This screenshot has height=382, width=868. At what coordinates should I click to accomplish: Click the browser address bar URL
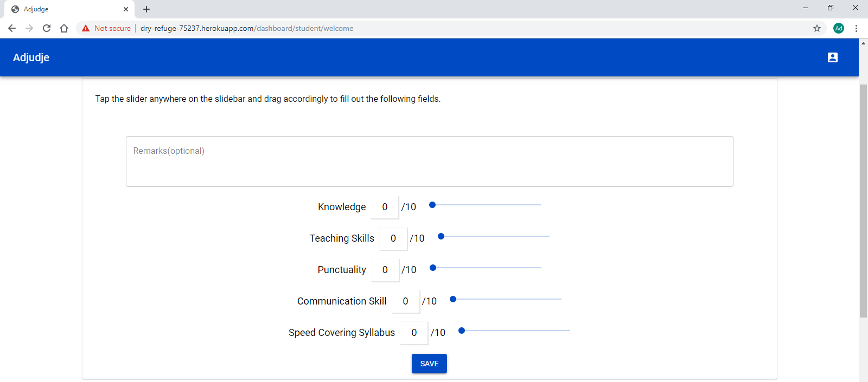click(247, 28)
